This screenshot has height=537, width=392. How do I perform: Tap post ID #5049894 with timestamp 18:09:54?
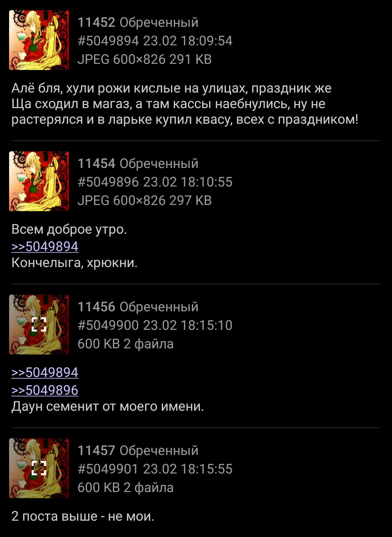coord(155,41)
